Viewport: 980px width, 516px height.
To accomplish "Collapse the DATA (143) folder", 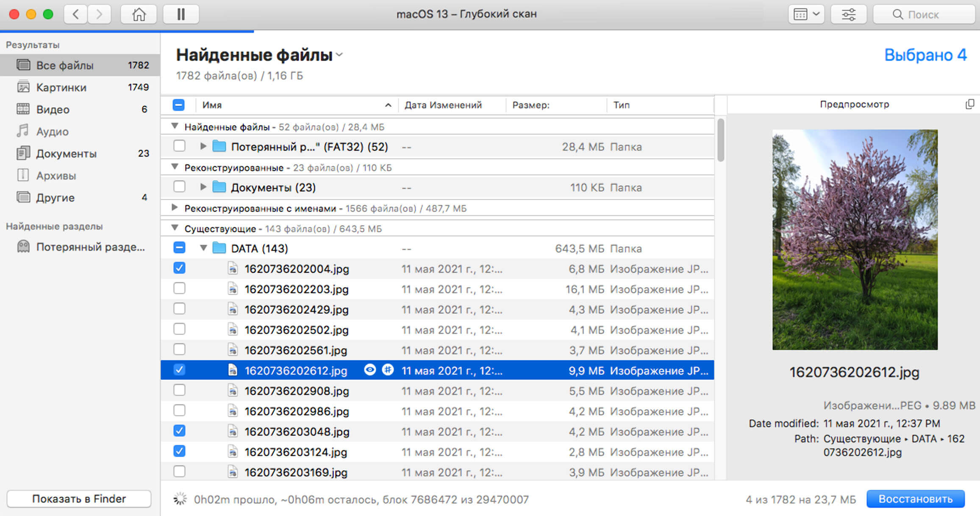I will coord(203,248).
